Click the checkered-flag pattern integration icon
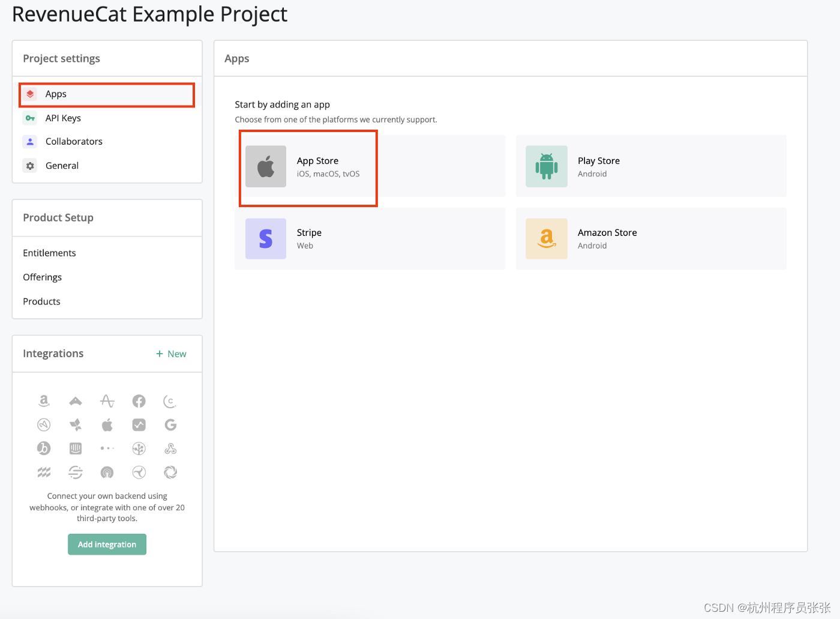 (44, 473)
